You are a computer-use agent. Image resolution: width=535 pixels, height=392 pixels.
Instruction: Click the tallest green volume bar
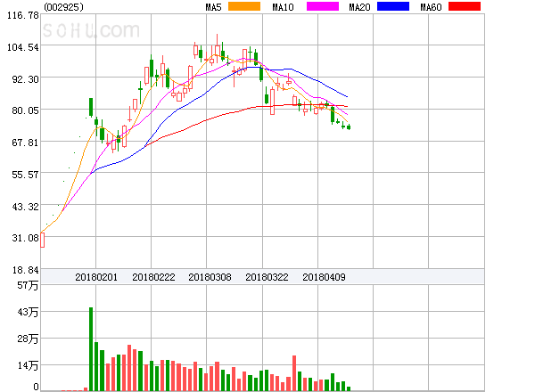pyautogui.click(x=91, y=349)
